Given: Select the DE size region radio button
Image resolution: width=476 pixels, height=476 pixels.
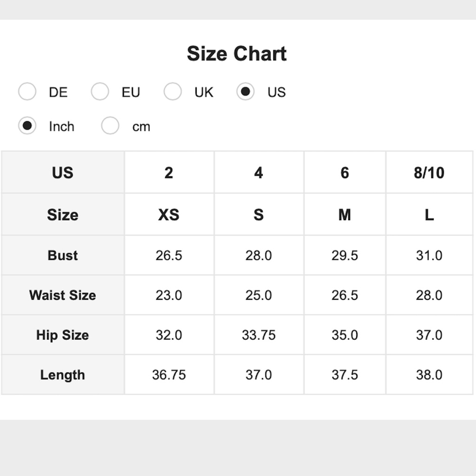Looking at the screenshot, I should [x=27, y=92].
